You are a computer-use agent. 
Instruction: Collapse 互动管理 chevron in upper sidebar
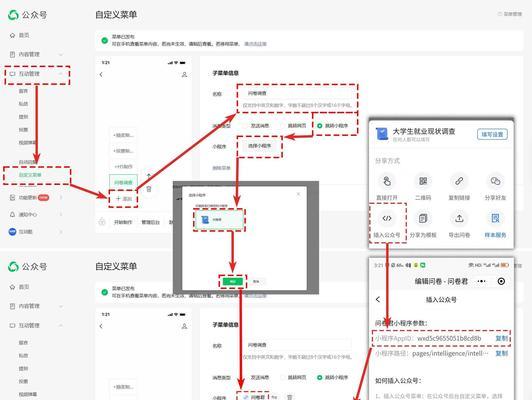pyautogui.click(x=61, y=74)
